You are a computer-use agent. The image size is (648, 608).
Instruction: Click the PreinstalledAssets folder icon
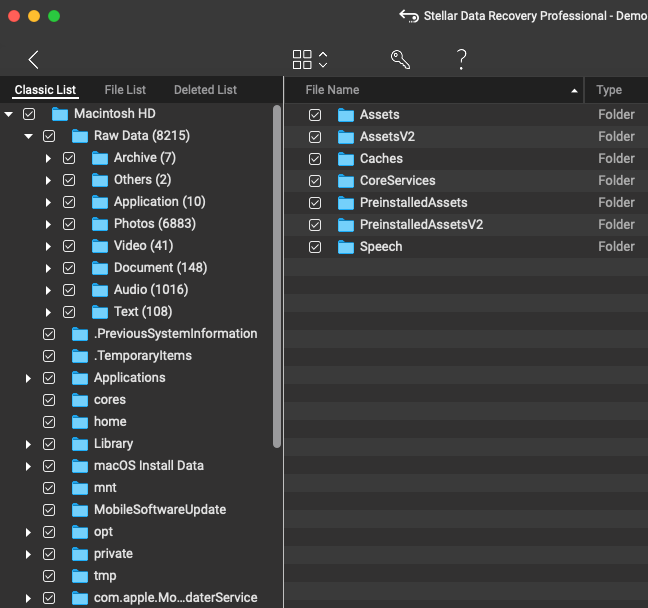coord(346,203)
